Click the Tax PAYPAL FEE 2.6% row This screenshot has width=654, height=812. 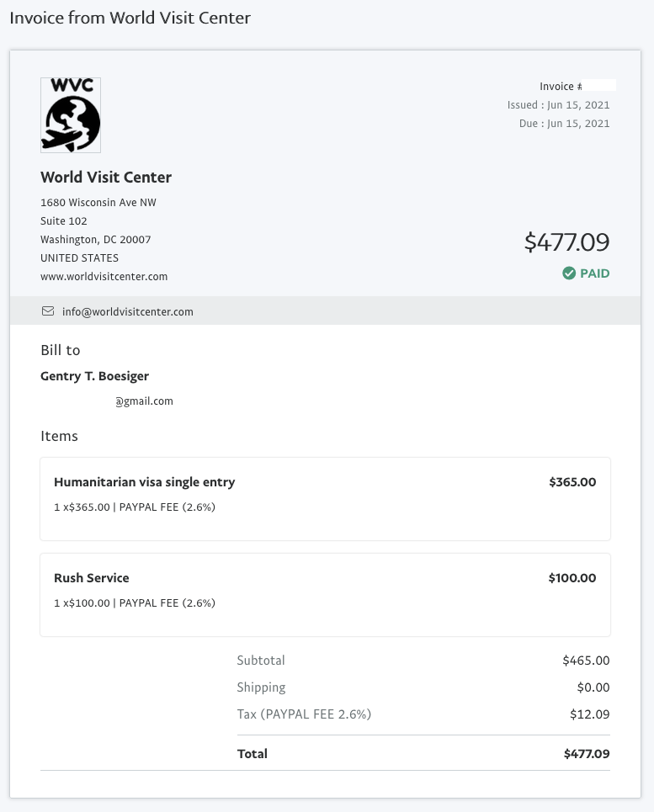(x=423, y=714)
